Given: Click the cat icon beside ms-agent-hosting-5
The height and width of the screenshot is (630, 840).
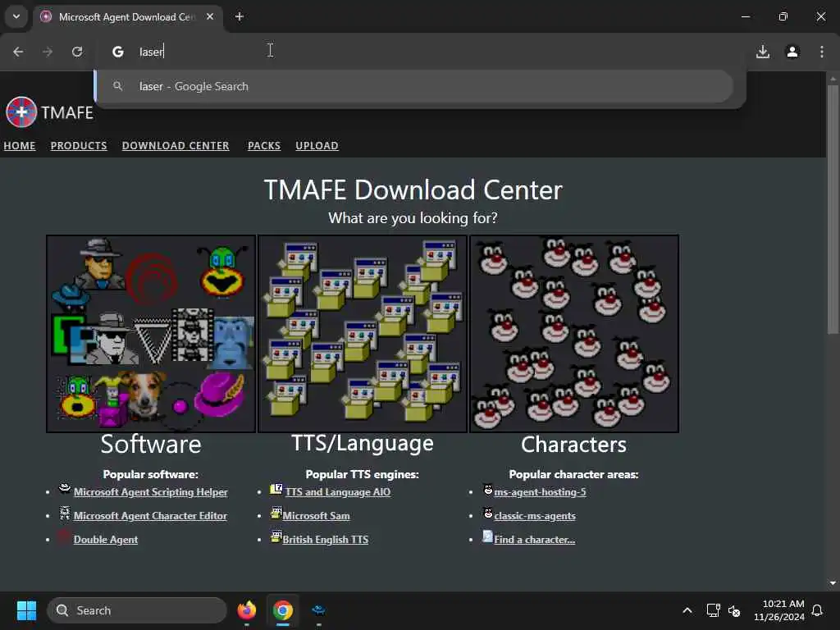Looking at the screenshot, I should point(488,489).
